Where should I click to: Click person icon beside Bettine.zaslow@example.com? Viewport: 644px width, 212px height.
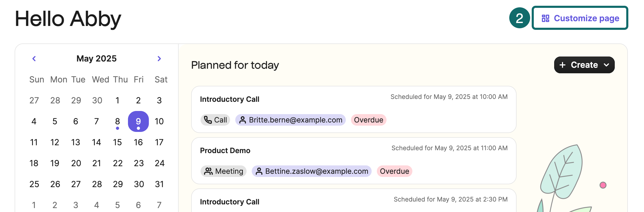[x=259, y=171]
